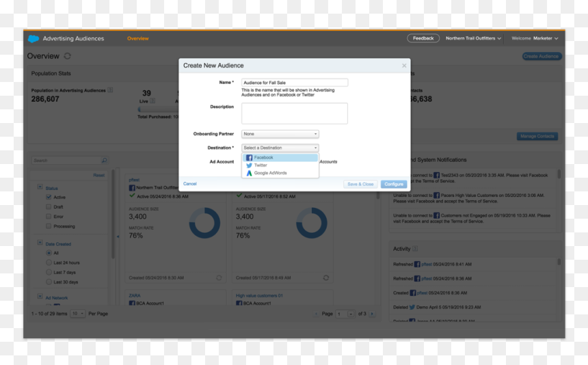
Task: Click Facebook icon in Pacers High Value Customers notification
Action: (436, 195)
